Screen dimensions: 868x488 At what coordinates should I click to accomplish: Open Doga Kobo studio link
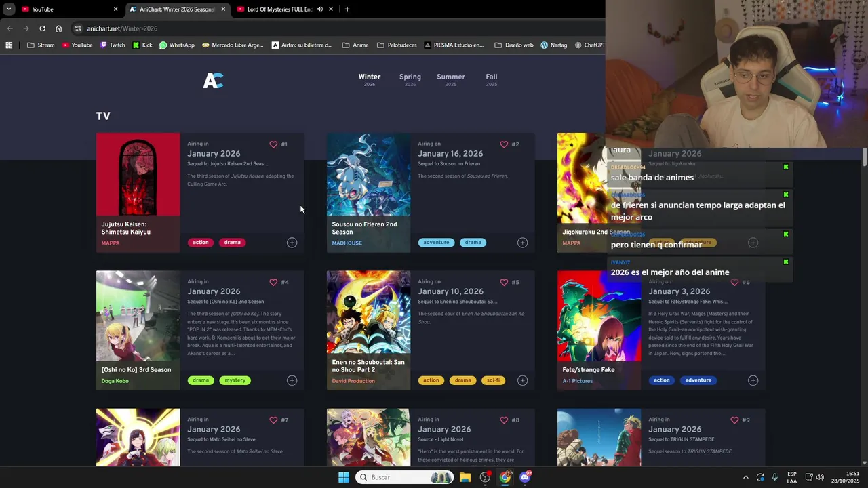point(115,381)
